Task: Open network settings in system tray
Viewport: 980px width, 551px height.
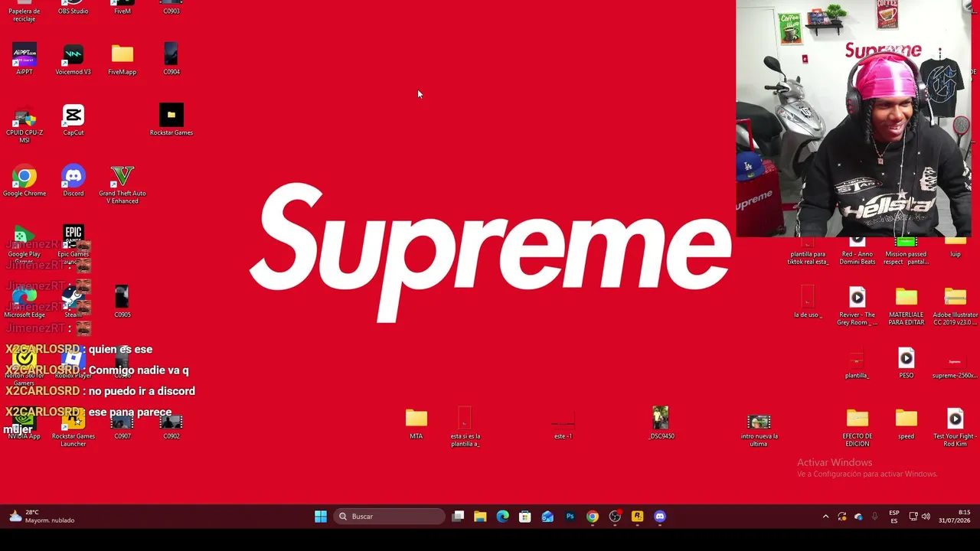Action: click(913, 517)
